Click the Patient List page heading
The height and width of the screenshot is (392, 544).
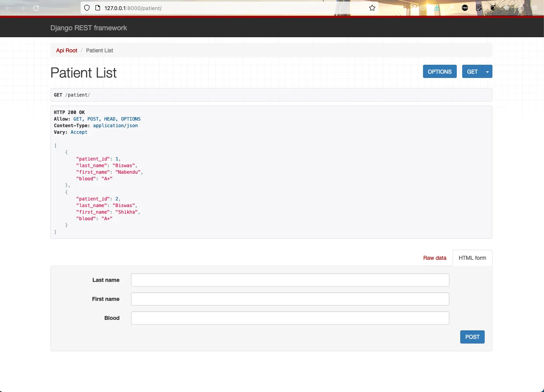[x=83, y=73]
